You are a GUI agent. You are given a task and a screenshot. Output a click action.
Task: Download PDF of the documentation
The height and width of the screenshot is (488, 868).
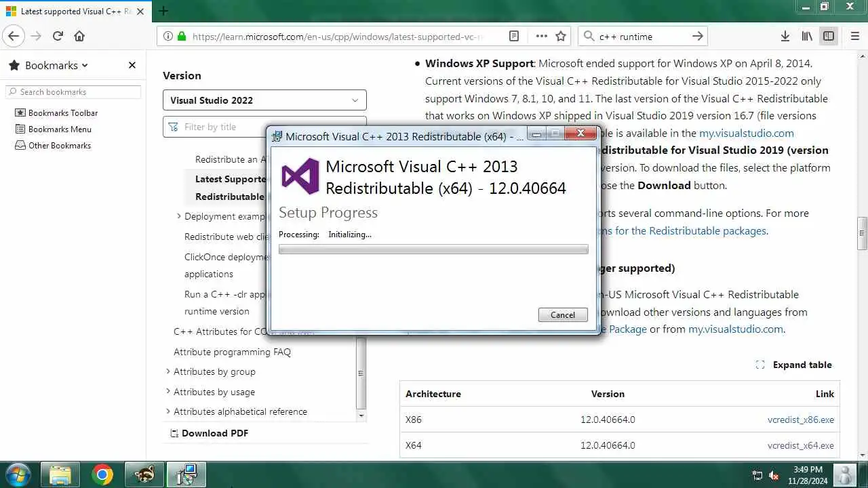[209, 433]
